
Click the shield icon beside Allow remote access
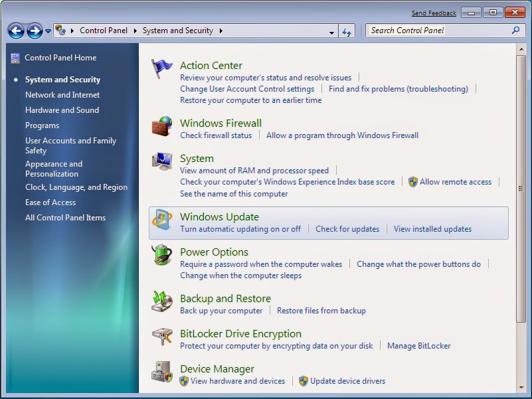tap(413, 182)
